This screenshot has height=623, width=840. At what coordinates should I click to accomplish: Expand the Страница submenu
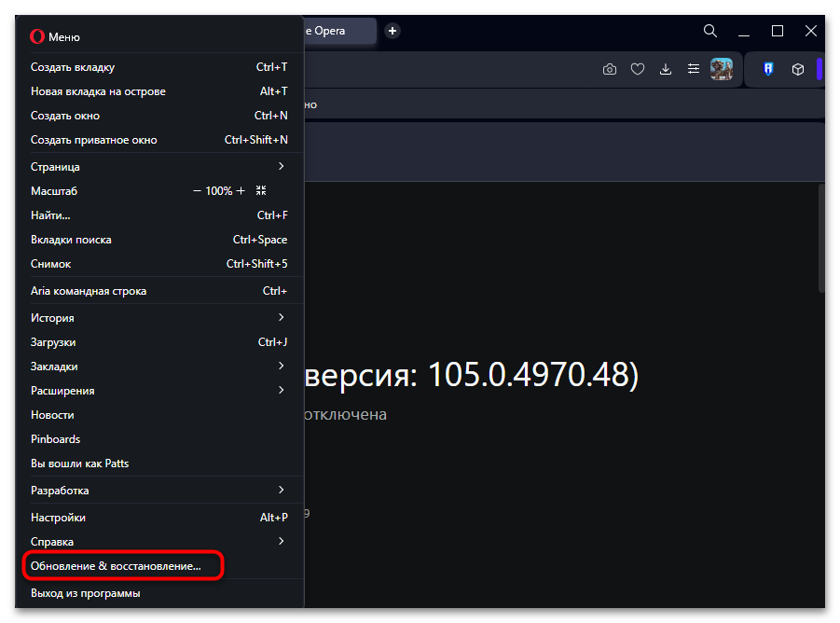tap(159, 167)
